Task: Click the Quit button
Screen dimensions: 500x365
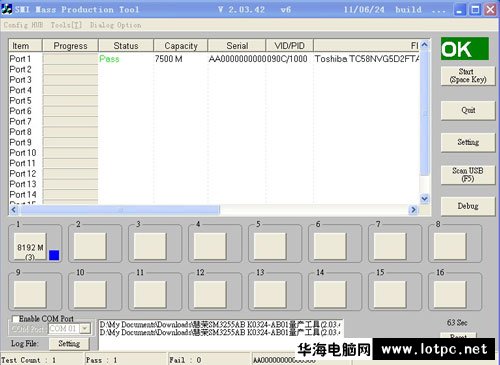Action: [468, 110]
